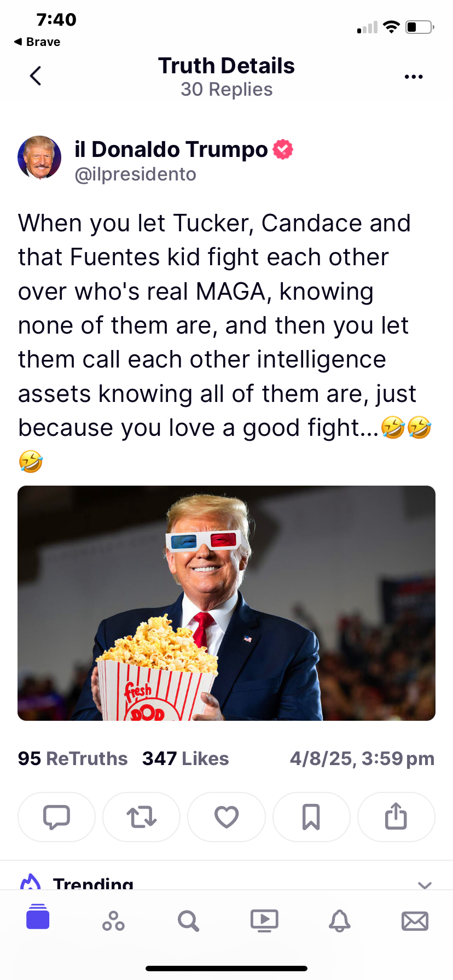Open the home feed tab
The height and width of the screenshot is (980, 453).
pyautogui.click(x=38, y=917)
